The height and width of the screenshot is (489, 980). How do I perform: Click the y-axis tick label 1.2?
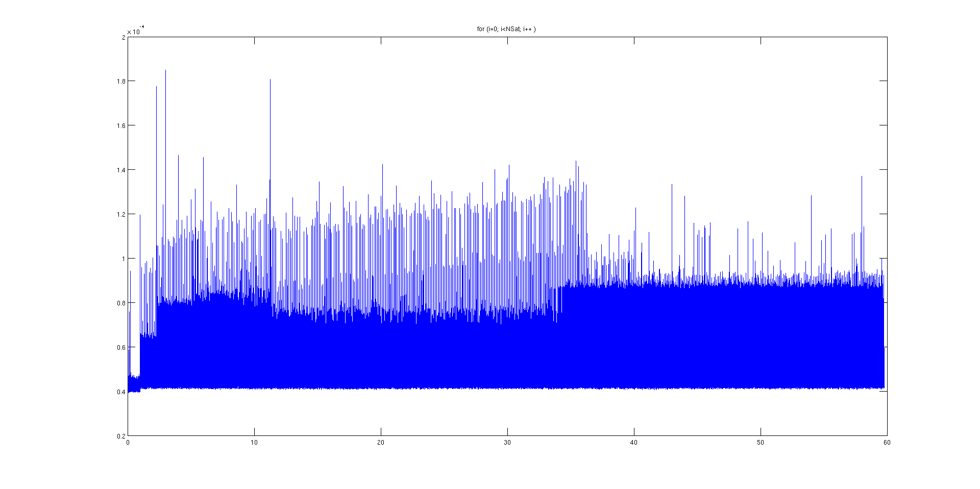point(121,214)
